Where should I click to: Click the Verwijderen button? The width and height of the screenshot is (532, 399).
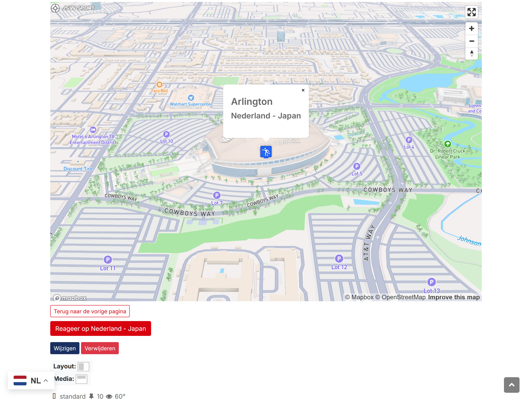100,348
